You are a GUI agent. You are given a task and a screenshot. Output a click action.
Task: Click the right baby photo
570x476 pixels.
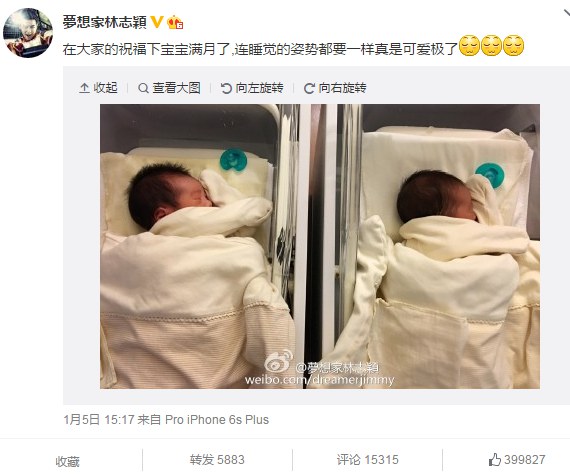pyautogui.click(x=424, y=246)
